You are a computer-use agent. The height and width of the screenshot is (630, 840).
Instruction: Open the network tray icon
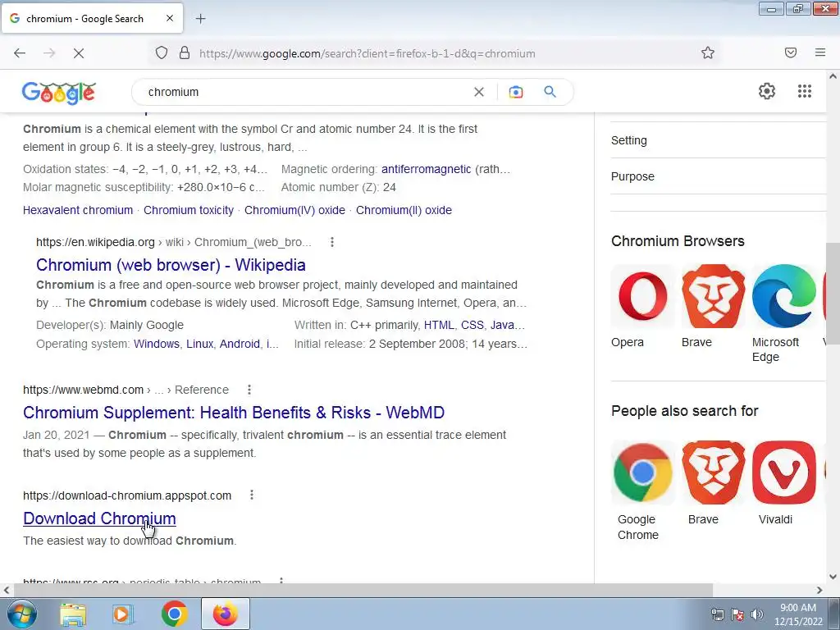718,614
